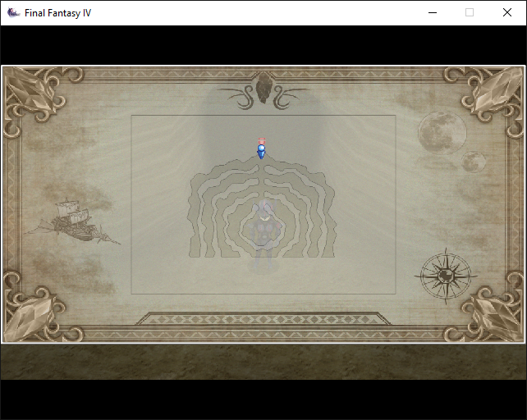Image resolution: width=527 pixels, height=420 pixels.
Task: Close the Final Fantasy IV window
Action: [x=507, y=13]
